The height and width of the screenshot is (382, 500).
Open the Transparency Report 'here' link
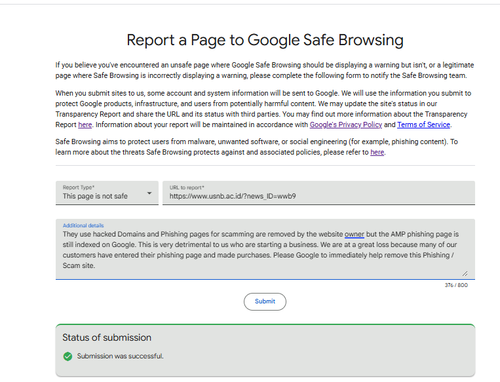coord(85,125)
